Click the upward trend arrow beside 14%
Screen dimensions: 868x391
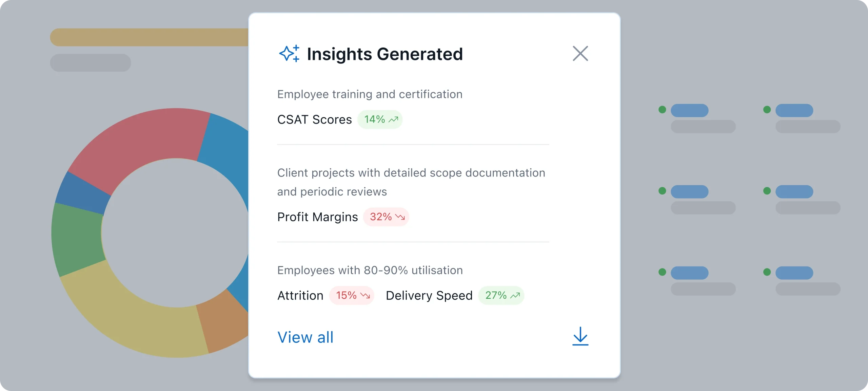coord(393,119)
